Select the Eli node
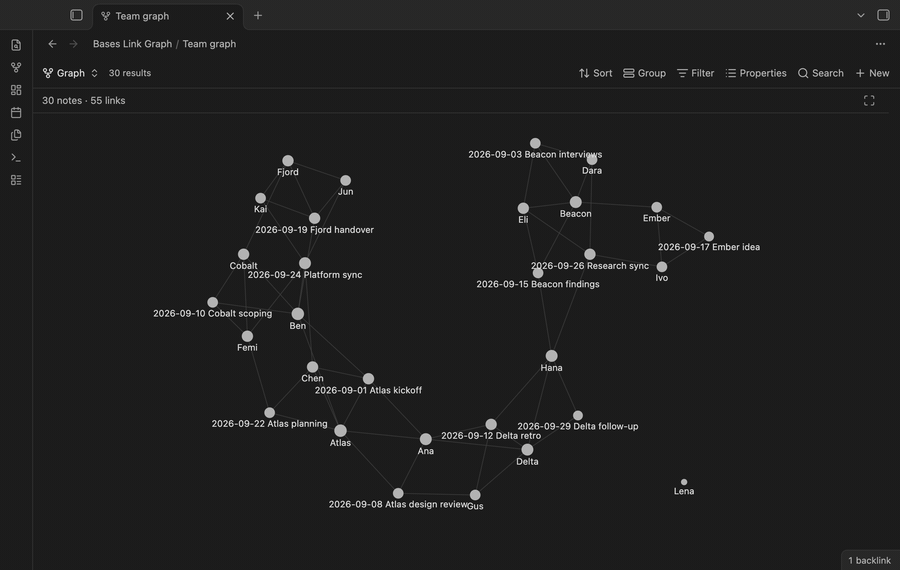 [x=523, y=208]
